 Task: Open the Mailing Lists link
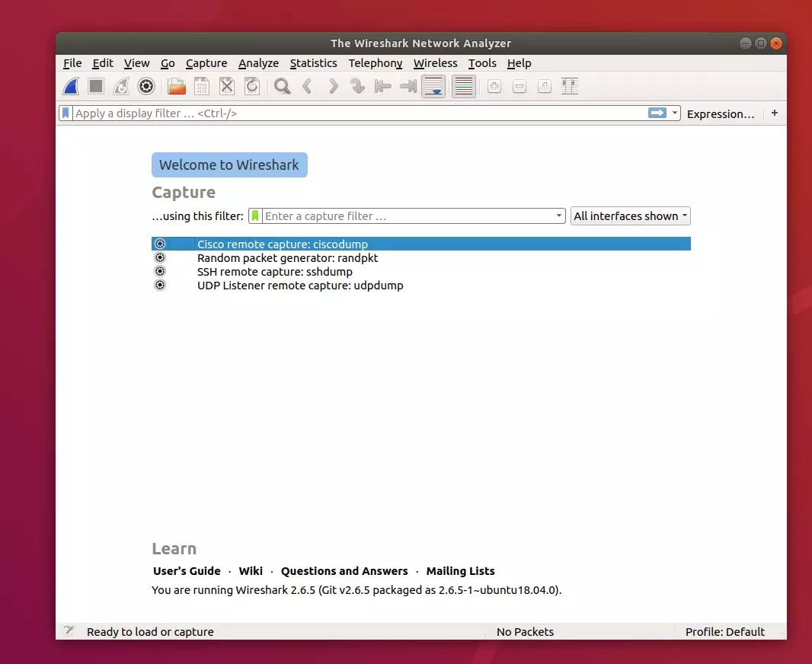[x=460, y=571]
